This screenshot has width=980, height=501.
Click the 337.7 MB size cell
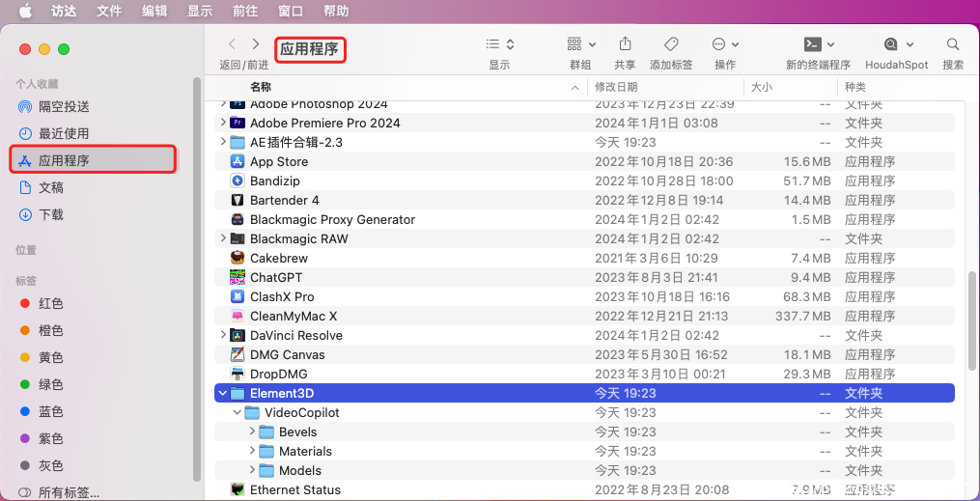tap(803, 316)
